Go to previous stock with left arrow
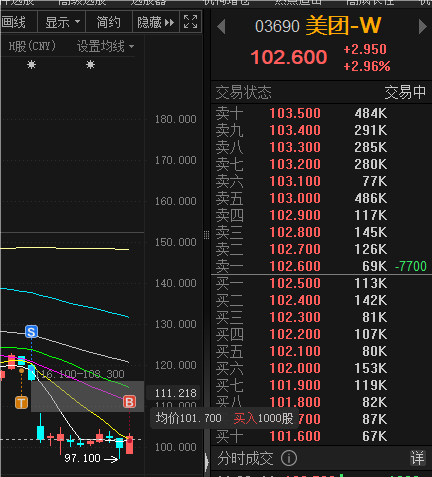The height and width of the screenshot is (477, 432). pyautogui.click(x=221, y=27)
